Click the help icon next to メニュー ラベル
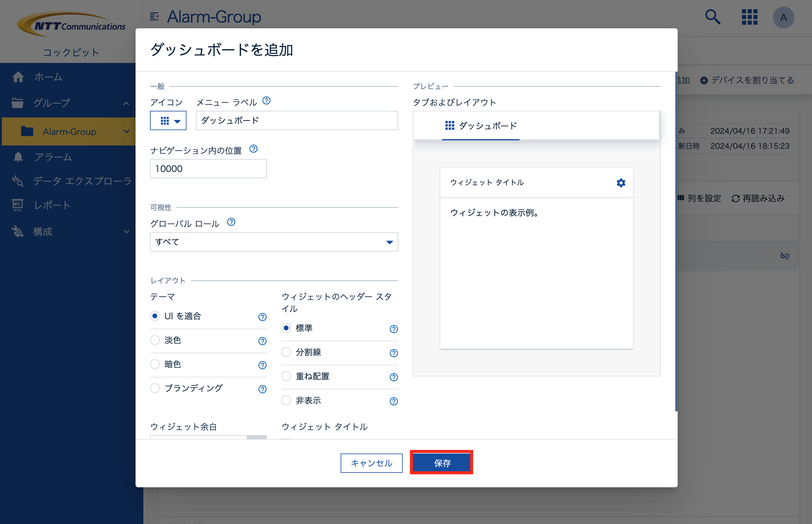This screenshot has height=524, width=812. click(267, 101)
